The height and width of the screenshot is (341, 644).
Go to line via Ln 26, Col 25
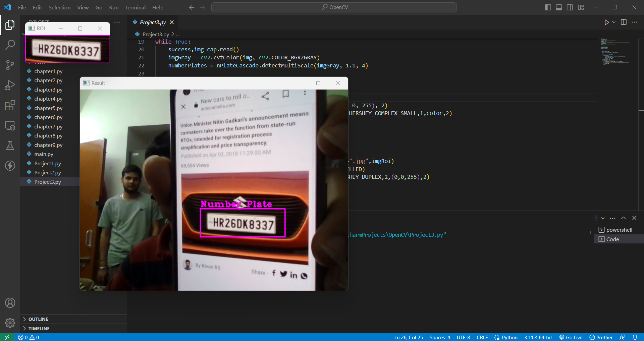click(409, 337)
